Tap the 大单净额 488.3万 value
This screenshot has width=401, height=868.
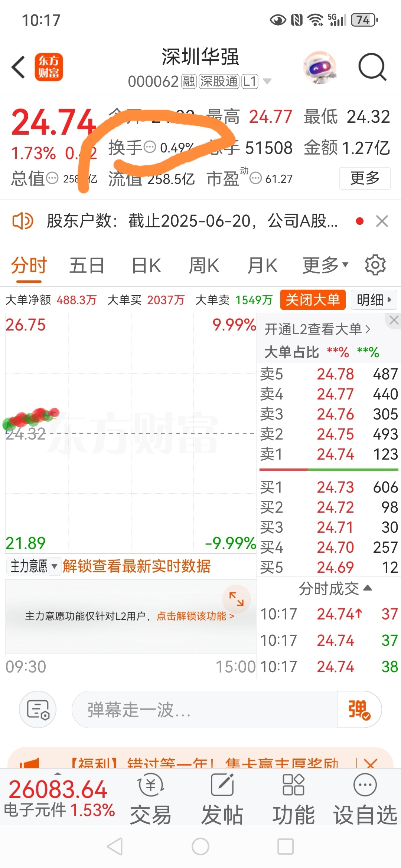pos(76,300)
